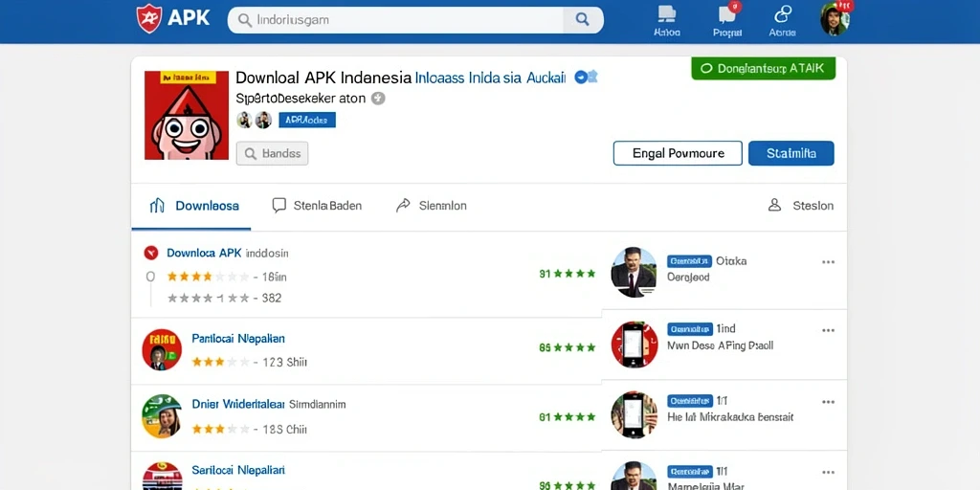Click the blue verified badge beside title
The image size is (980, 490).
coord(581,78)
